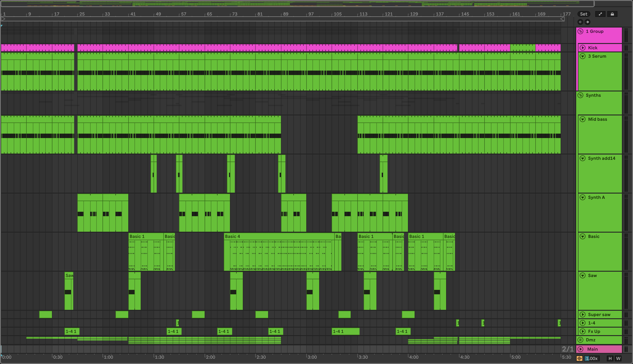Toggle the Dmz group fold icon
This screenshot has height=364, width=633.
(x=580, y=340)
